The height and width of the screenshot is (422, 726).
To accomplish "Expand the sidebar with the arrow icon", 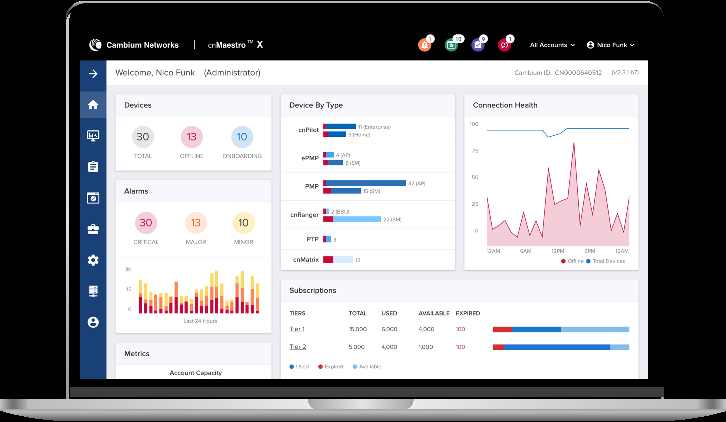I will (93, 74).
